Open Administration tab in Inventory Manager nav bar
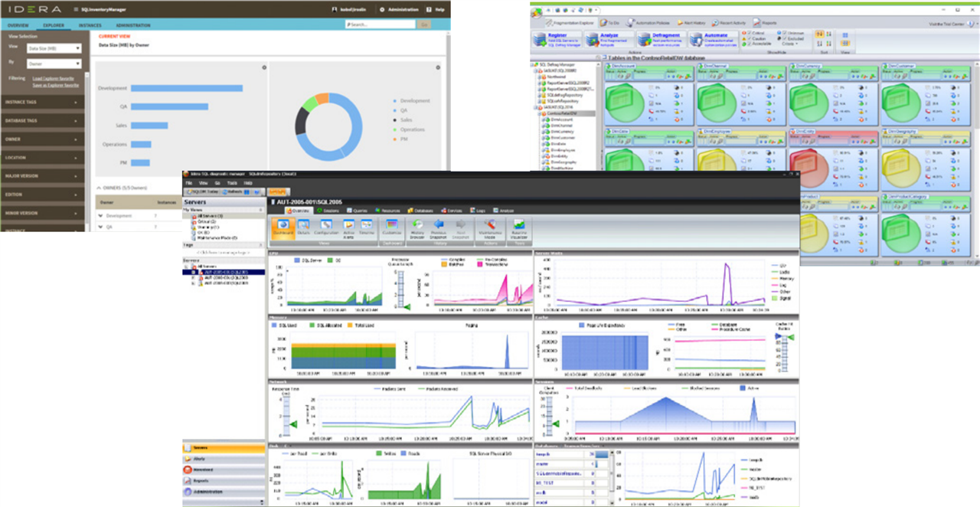This screenshot has height=507, width=980. coord(134,25)
